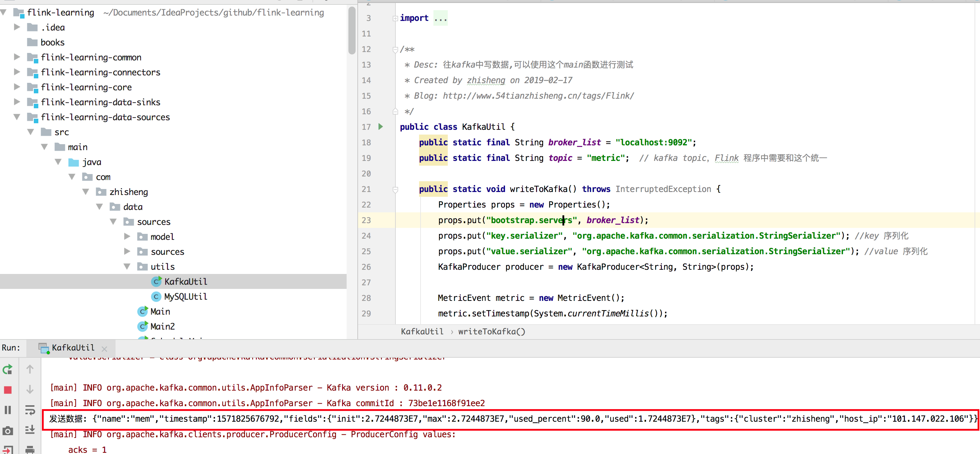This screenshot has height=454, width=980.
Task: Click the flink-learning-common module folder icon
Action: [x=33, y=57]
